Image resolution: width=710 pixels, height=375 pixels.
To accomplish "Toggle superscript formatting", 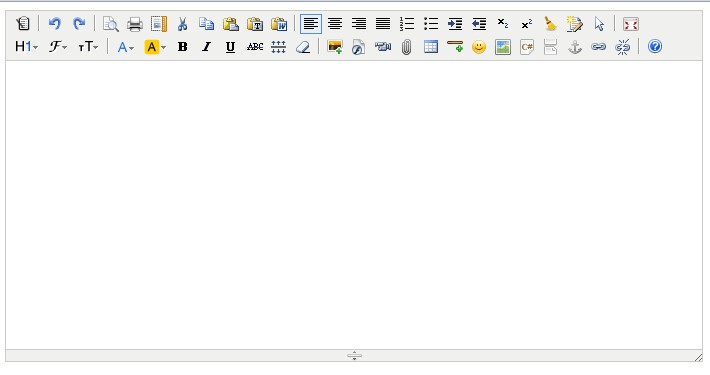I will pyautogui.click(x=527, y=24).
